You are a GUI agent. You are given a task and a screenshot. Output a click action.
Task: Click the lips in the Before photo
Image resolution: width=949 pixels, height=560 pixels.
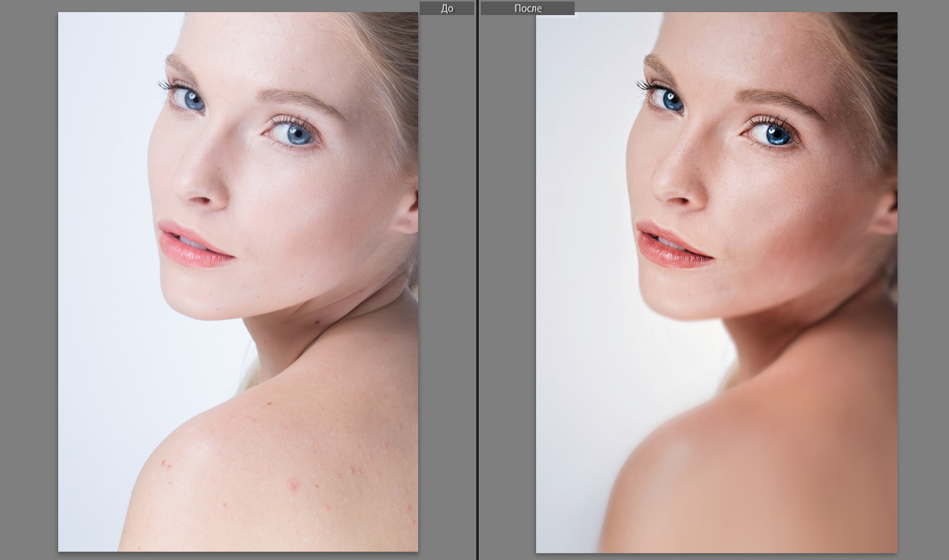click(194, 245)
